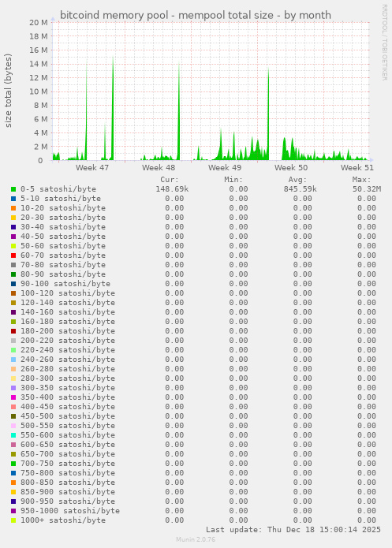The height and width of the screenshot is (548, 392).
Task: Pick the 800-850 satoshi/byte orange swatch
Action: 13,482
